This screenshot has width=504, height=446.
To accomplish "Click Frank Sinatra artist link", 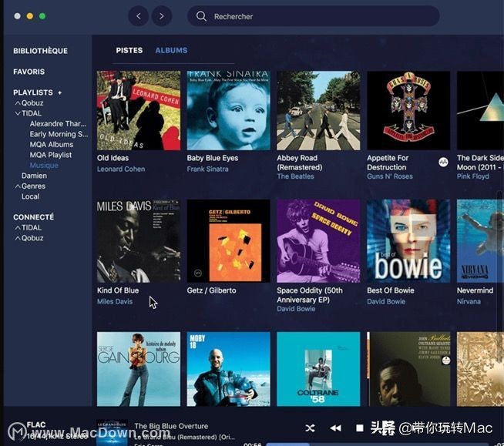I will 207,169.
